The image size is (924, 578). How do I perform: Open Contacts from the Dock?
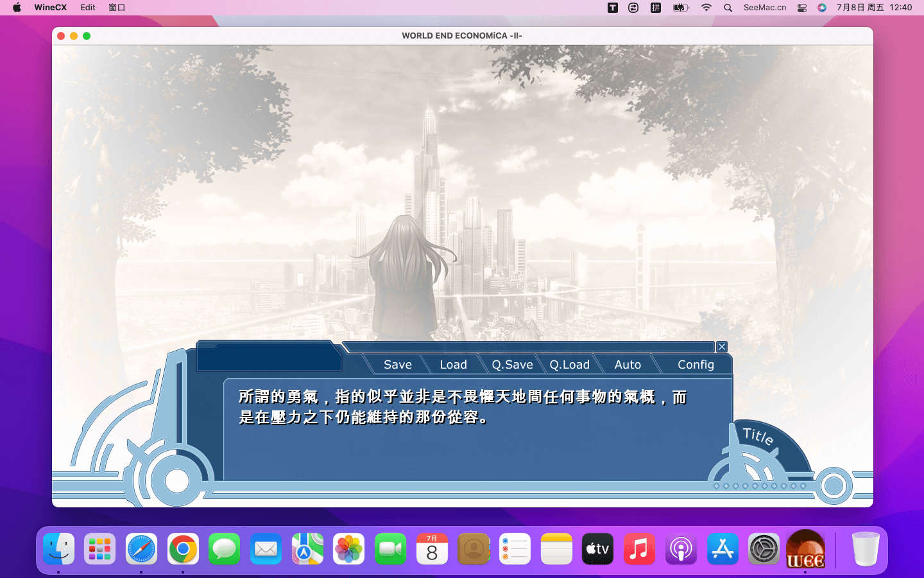pyautogui.click(x=474, y=549)
